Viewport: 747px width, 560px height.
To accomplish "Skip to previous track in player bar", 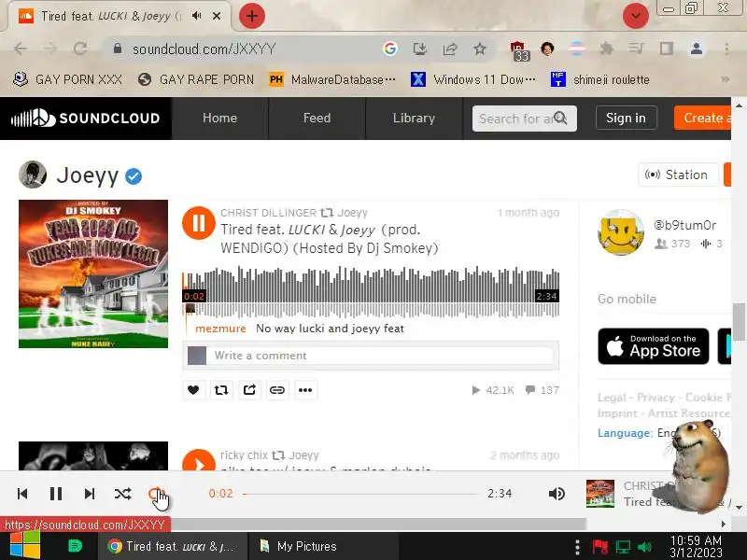I will pyautogui.click(x=22, y=494).
